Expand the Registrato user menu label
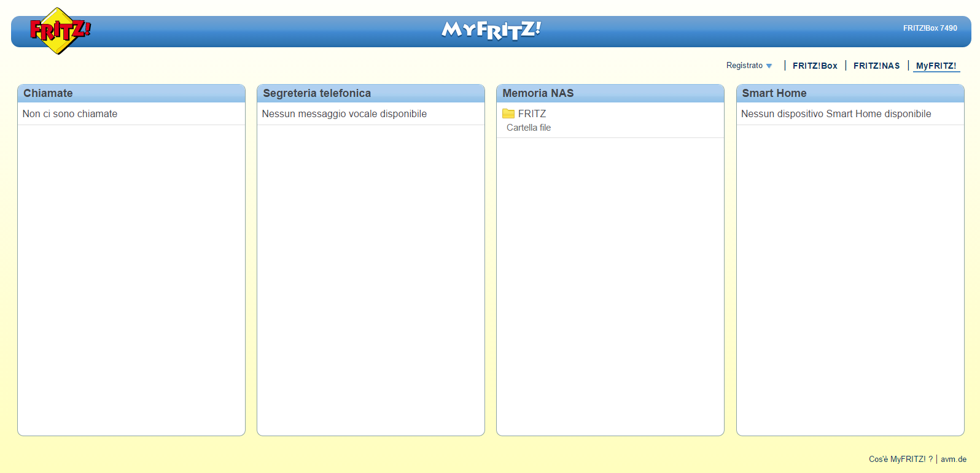The image size is (980, 473). [x=744, y=66]
